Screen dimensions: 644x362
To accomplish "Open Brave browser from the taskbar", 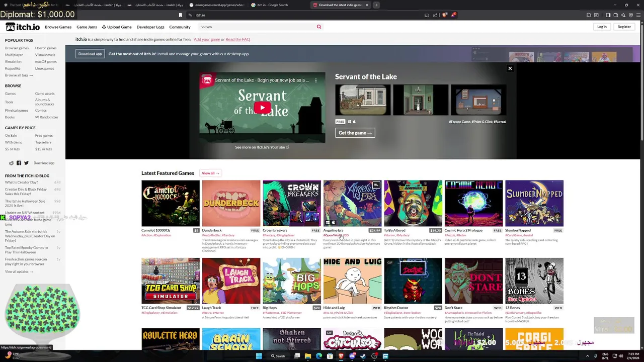I will (x=341, y=356).
